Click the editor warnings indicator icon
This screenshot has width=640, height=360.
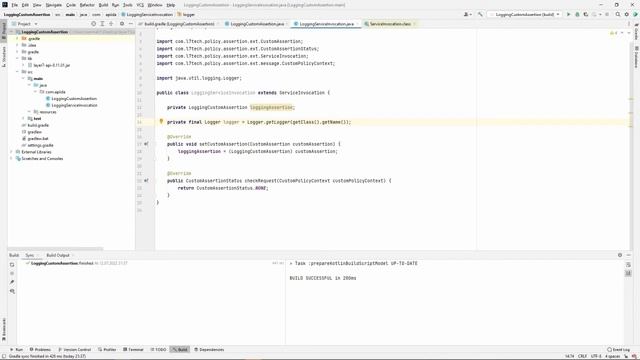(613, 33)
